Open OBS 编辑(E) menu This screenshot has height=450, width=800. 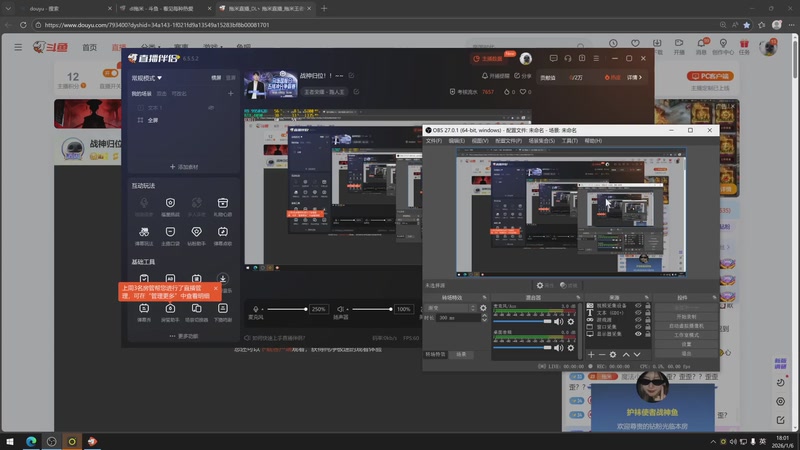457,141
